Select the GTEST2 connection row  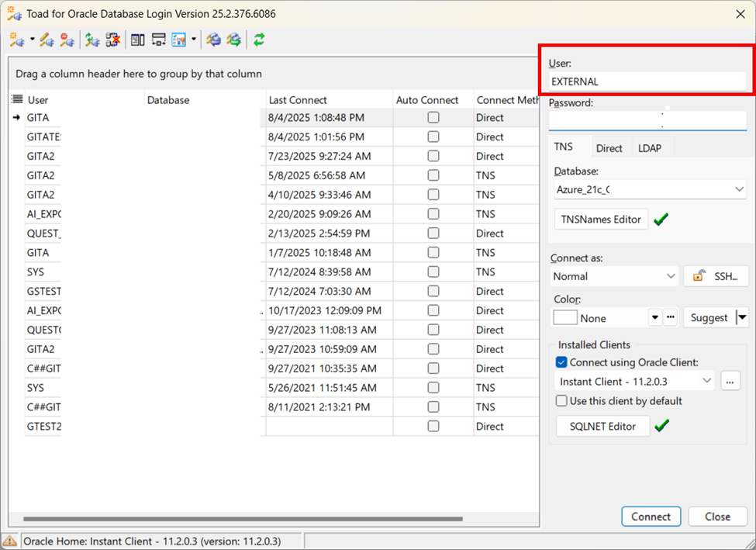pos(282,426)
